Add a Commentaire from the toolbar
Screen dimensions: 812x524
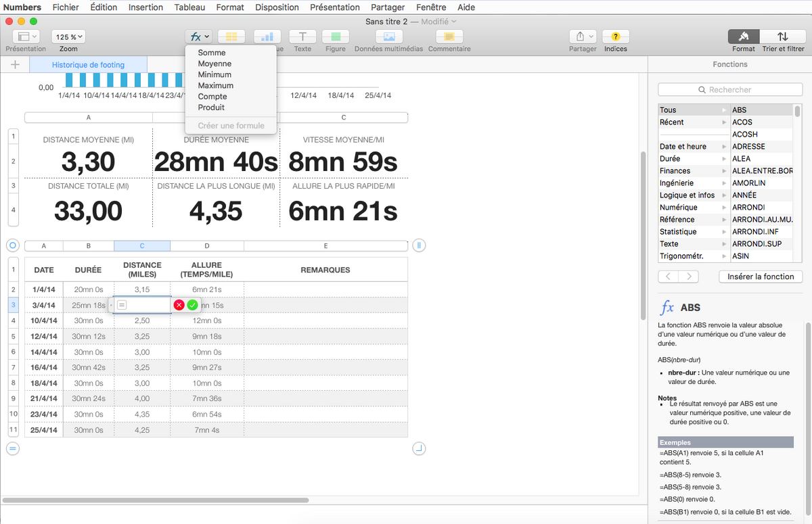pyautogui.click(x=449, y=37)
